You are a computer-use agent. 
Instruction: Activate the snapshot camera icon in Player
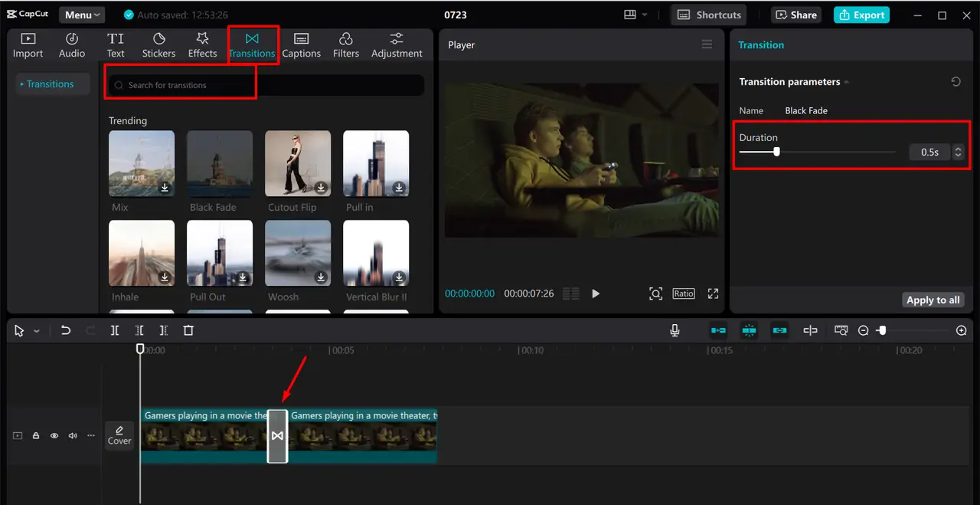[655, 293]
